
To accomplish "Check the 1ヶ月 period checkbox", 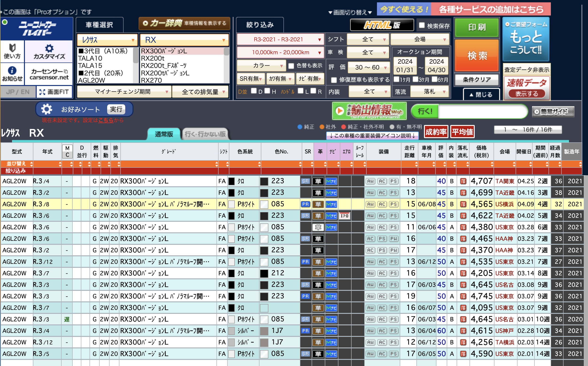I will (396, 79).
